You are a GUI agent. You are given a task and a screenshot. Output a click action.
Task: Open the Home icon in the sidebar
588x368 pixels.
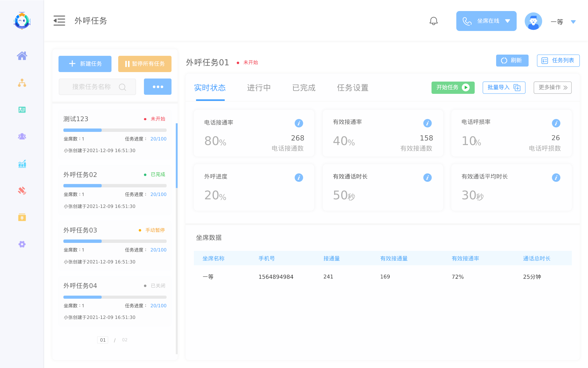pyautogui.click(x=22, y=56)
